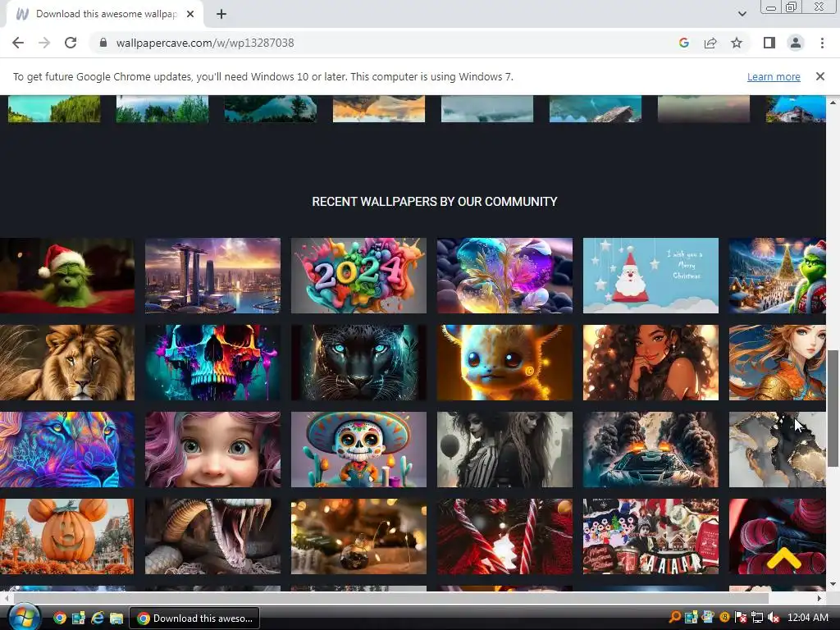Open the Christmas ornament bokeh wallpaper
Viewport: 840px width, 630px height.
[358, 536]
